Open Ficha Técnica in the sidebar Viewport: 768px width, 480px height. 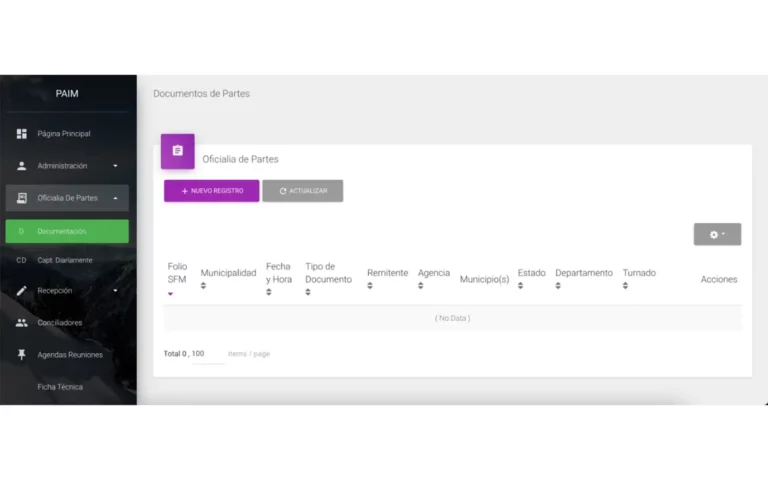pyautogui.click(x=60, y=387)
